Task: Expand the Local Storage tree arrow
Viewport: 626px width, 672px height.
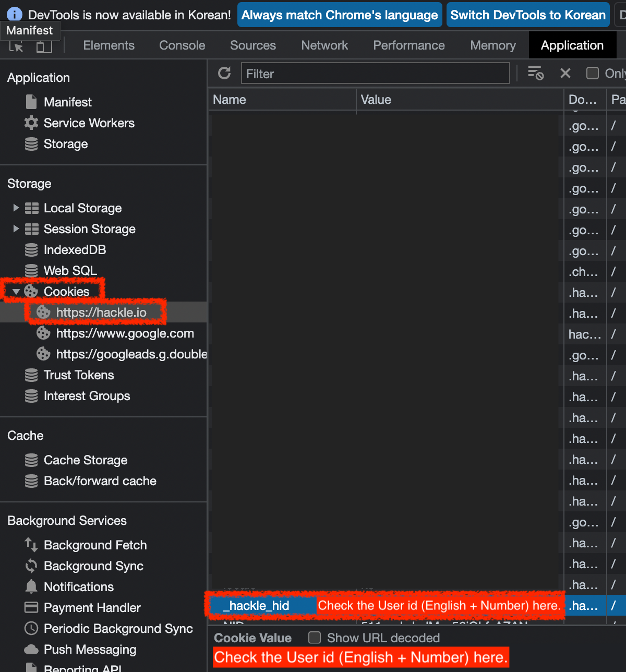Action: pos(16,208)
